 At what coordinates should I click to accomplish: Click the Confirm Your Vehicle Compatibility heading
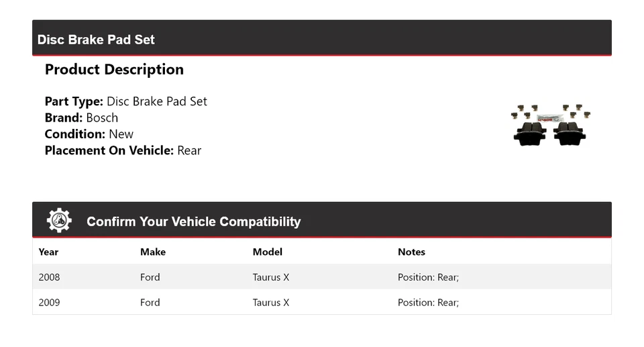click(x=193, y=221)
